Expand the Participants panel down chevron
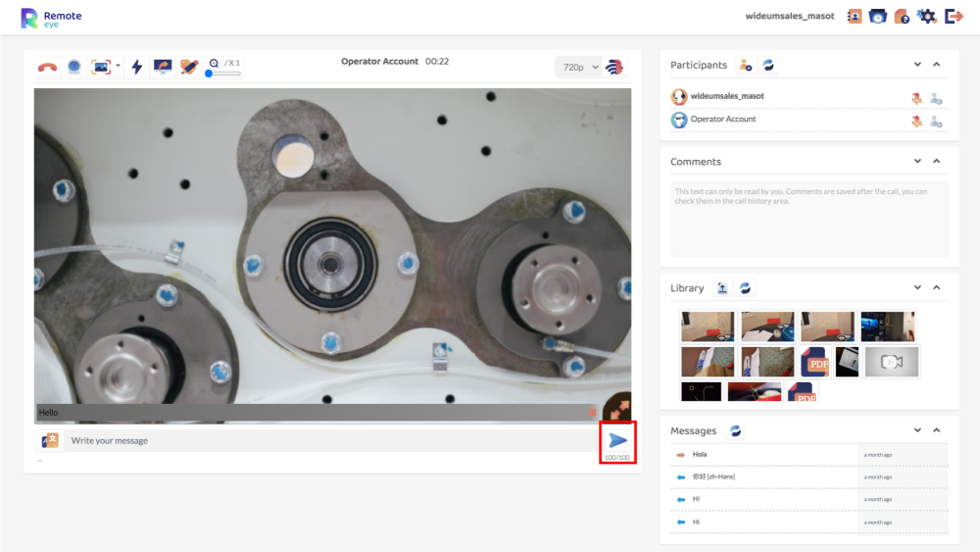This screenshot has height=552, width=980. coord(917,65)
